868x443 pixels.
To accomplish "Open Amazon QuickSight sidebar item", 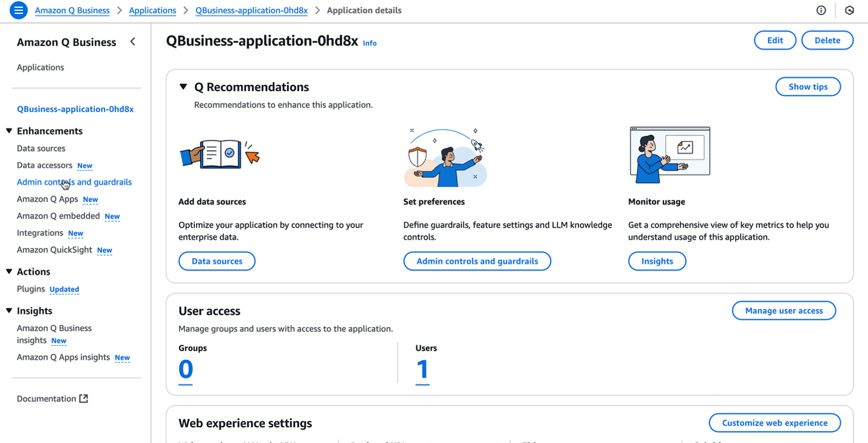I will 55,249.
